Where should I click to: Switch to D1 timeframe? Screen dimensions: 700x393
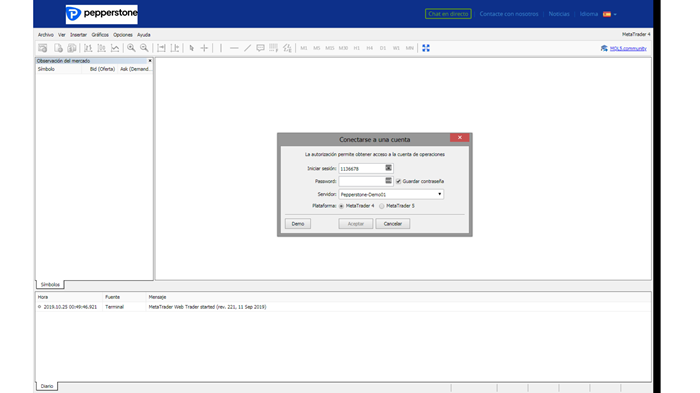pos(383,48)
